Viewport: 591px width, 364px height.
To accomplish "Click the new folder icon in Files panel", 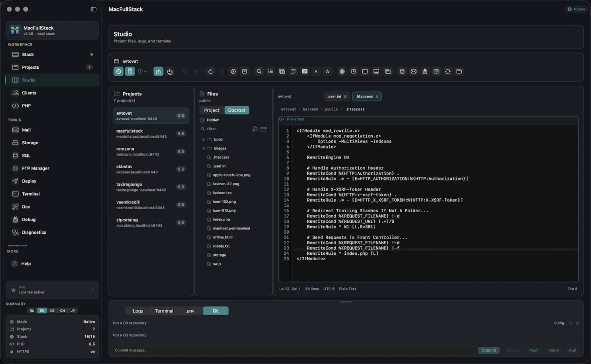I will pos(264,129).
